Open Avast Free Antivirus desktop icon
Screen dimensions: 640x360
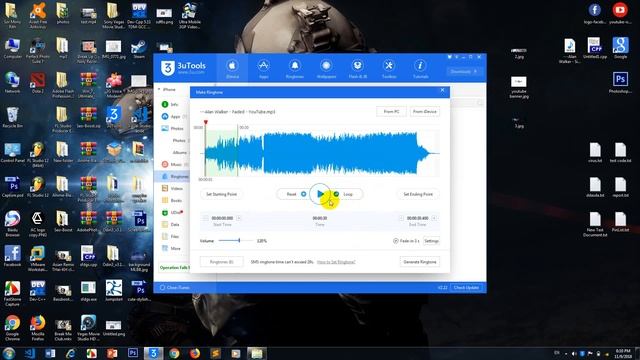point(38,16)
